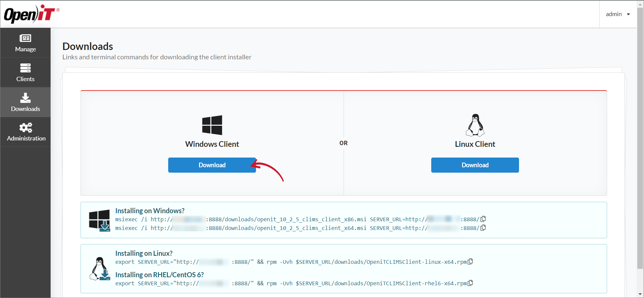
Task: Copy the Linux x64 rpm command
Action: click(x=470, y=261)
